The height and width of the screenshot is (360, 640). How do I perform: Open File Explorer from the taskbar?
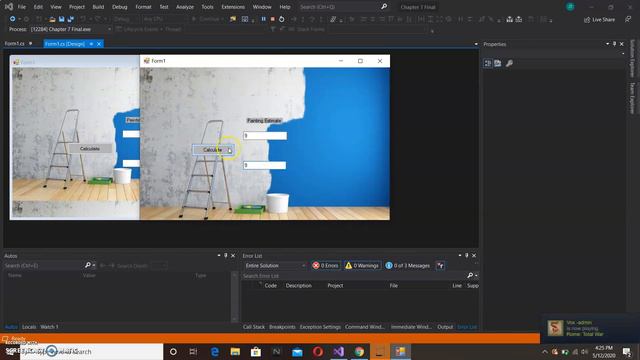point(235,351)
